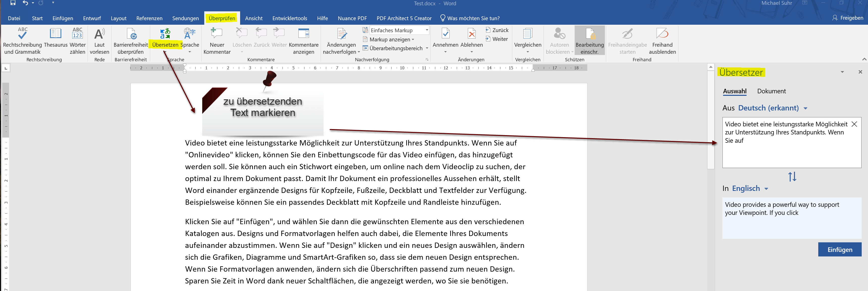Go to next comment with Weiter
868x291 pixels.
coord(279,38)
